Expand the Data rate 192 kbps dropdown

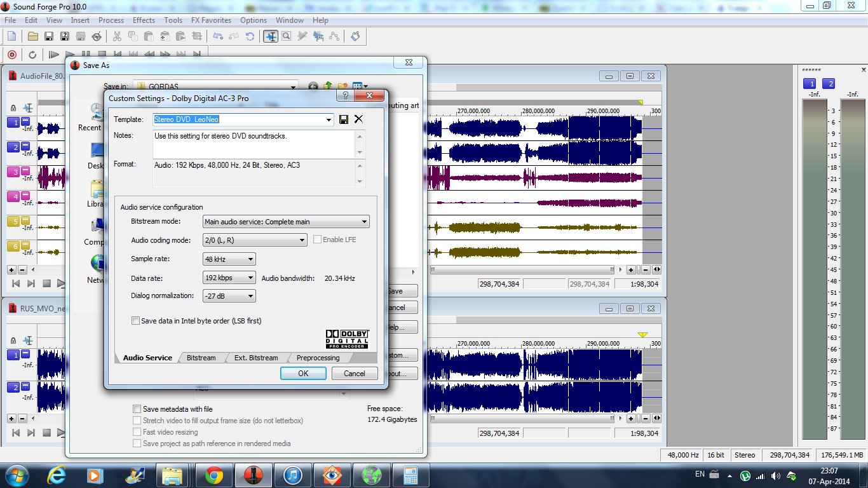(x=229, y=278)
